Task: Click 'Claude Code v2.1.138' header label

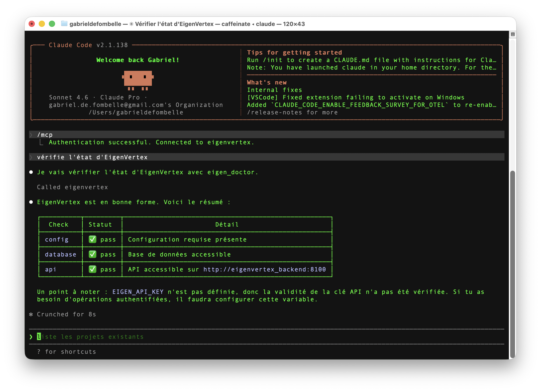Action: point(88,45)
